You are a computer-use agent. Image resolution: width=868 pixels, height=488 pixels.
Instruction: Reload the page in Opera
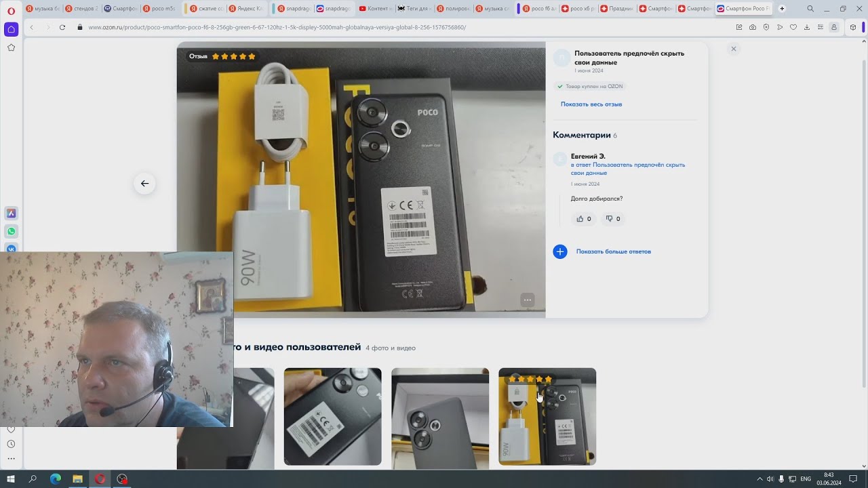[x=62, y=27]
